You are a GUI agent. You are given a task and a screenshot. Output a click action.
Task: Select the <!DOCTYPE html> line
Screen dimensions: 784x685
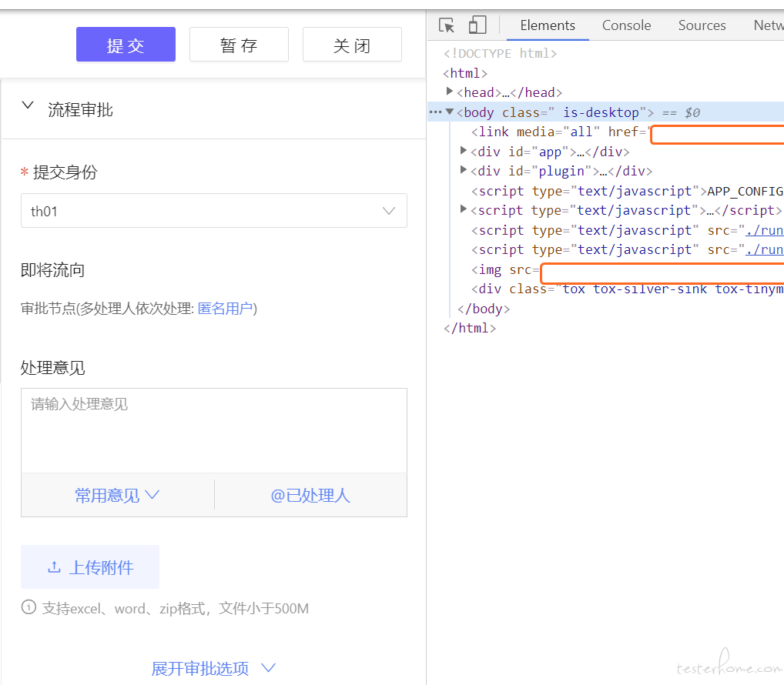tap(500, 53)
